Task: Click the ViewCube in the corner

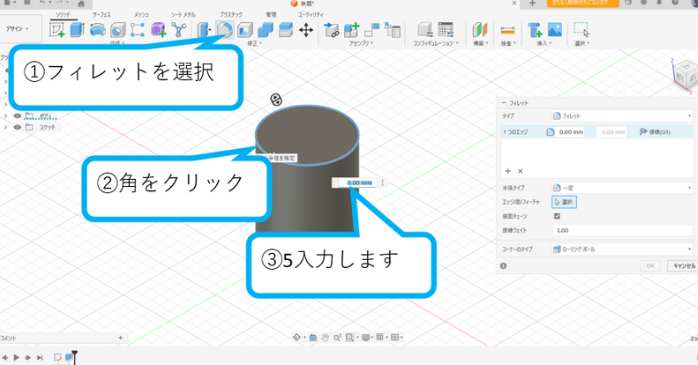Action: tap(686, 75)
